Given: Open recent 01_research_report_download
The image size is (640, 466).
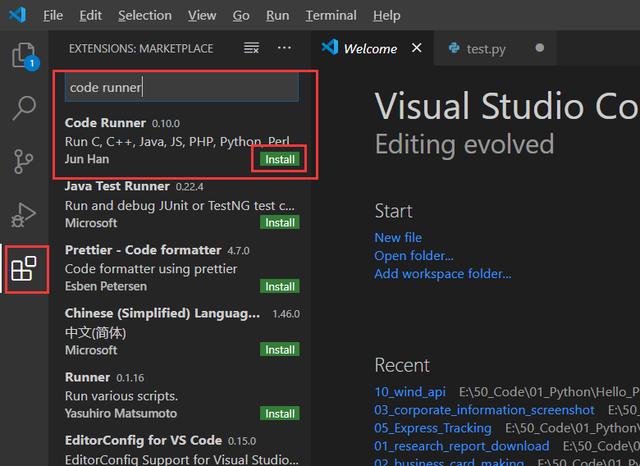Looking at the screenshot, I should click(462, 446).
